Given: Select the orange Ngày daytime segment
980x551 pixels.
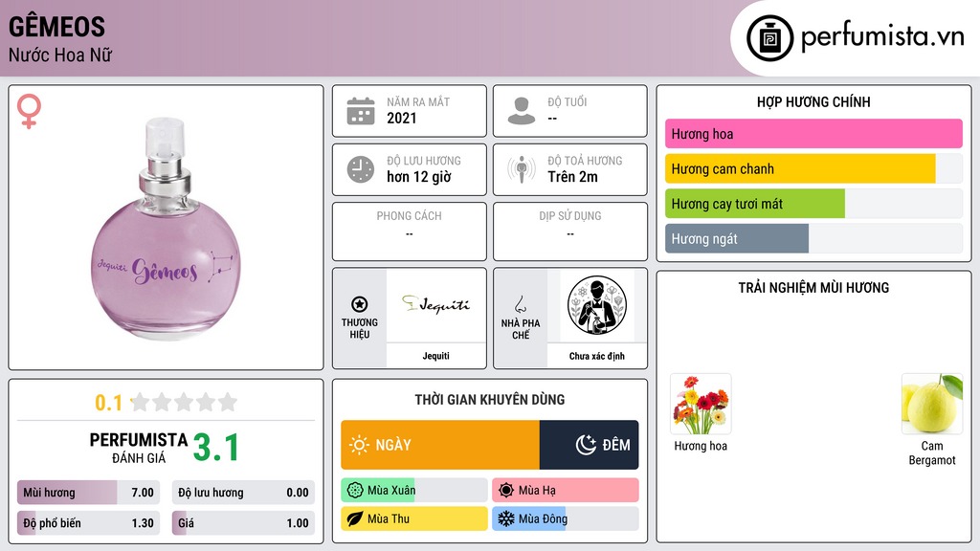Looking at the screenshot, I should [440, 445].
